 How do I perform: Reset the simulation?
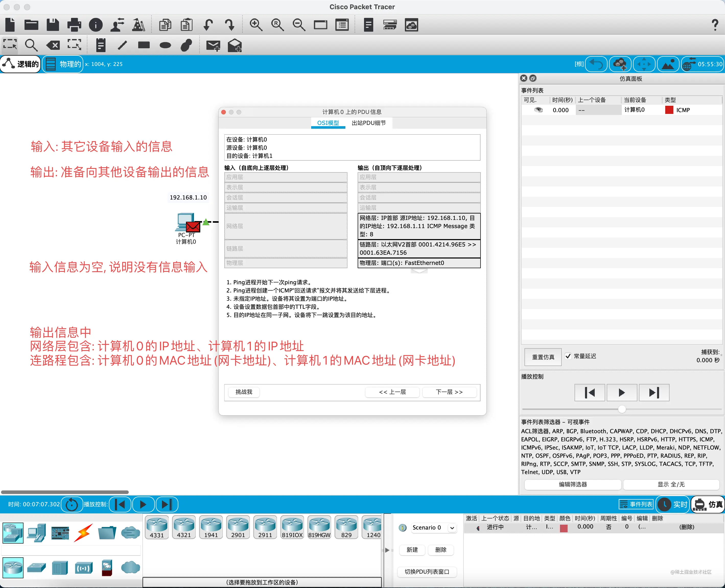click(x=543, y=357)
